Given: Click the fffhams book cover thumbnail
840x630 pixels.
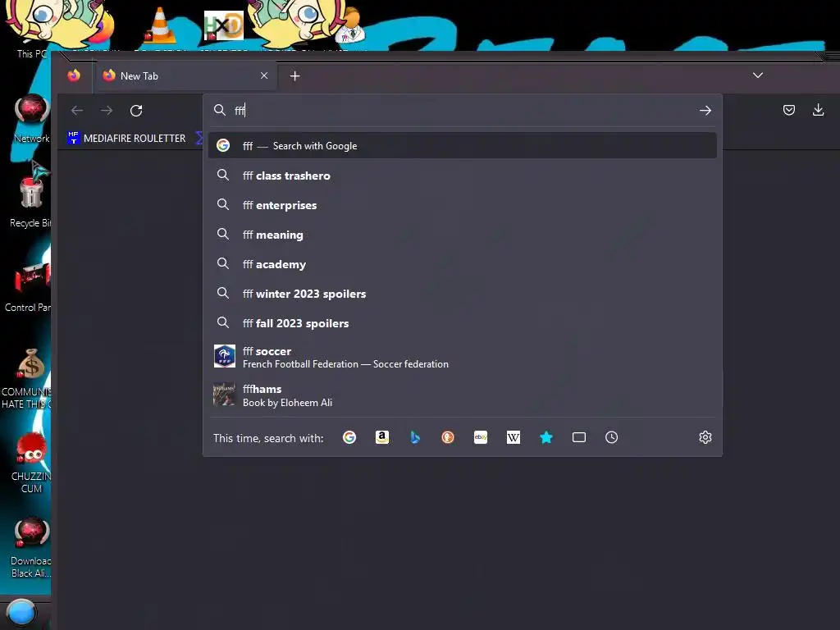Looking at the screenshot, I should pos(224,395).
